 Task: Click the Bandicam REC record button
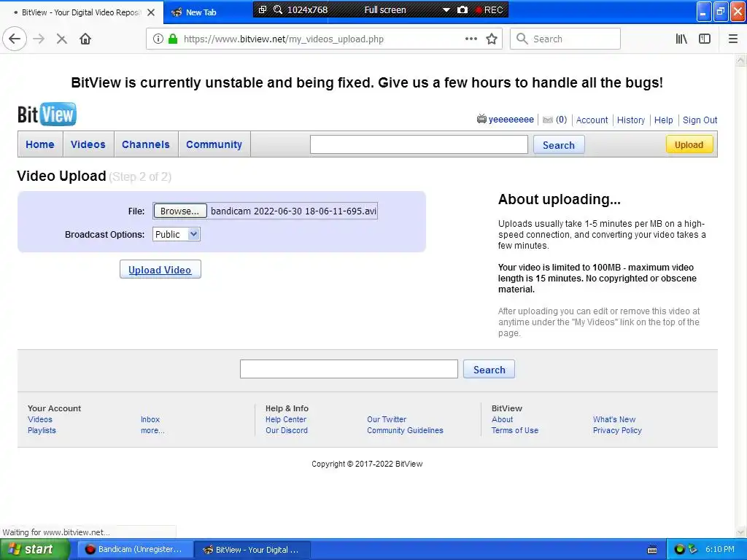[489, 10]
